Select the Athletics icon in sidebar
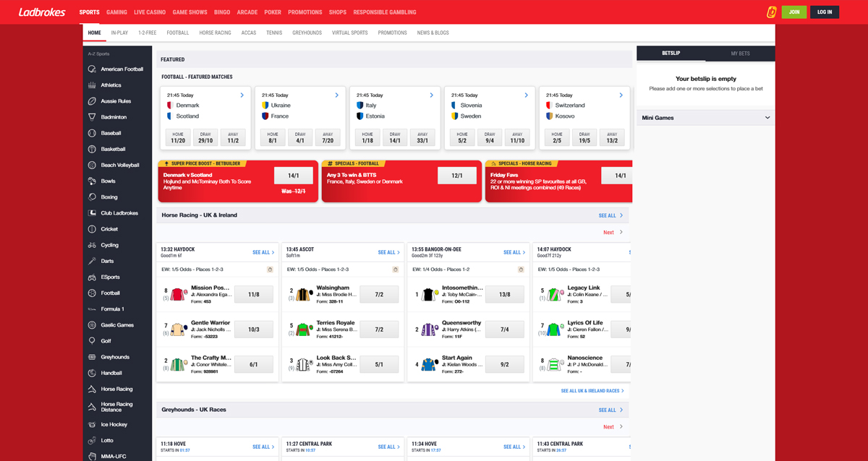 (92, 85)
